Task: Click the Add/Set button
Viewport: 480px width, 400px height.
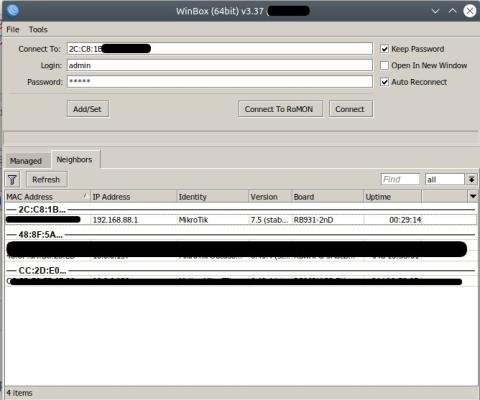Action: tap(87, 109)
